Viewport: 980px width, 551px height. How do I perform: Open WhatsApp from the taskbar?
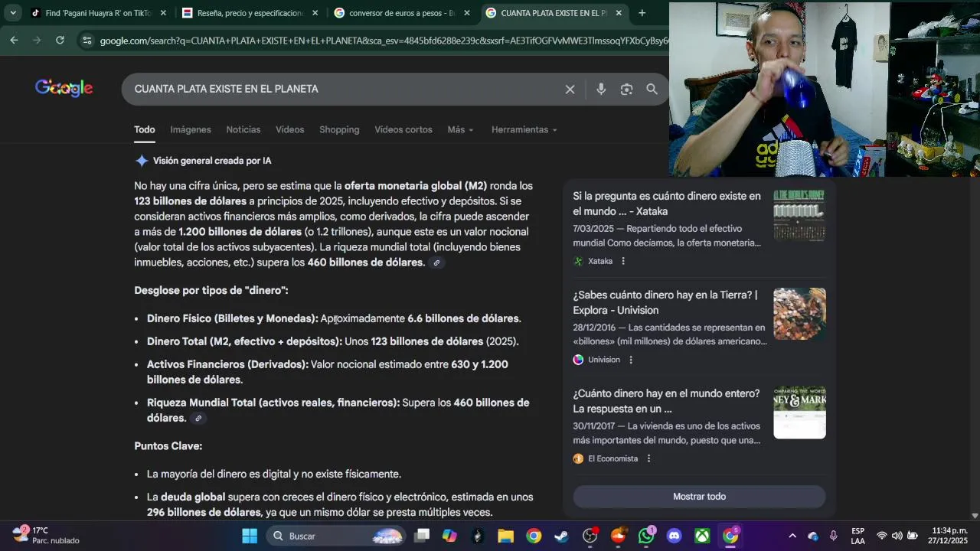(x=646, y=536)
